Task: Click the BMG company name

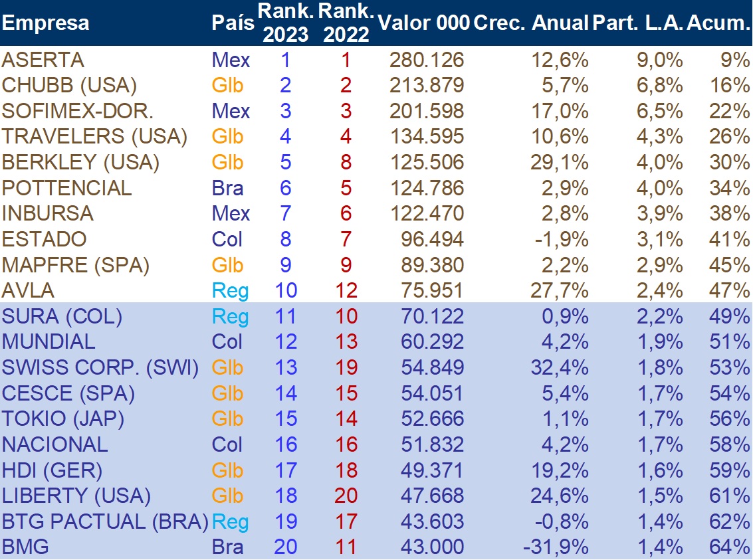Action: (x=25, y=547)
